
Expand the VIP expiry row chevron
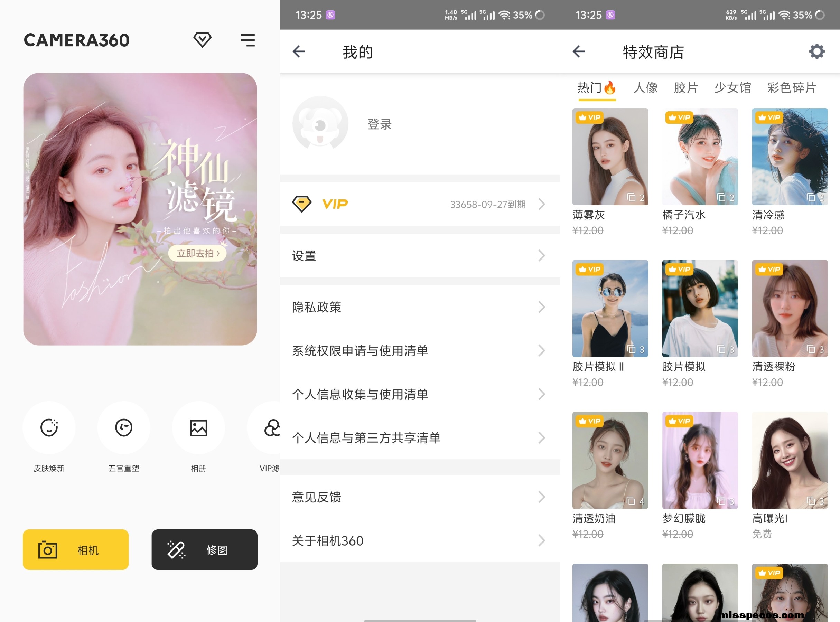(x=542, y=204)
